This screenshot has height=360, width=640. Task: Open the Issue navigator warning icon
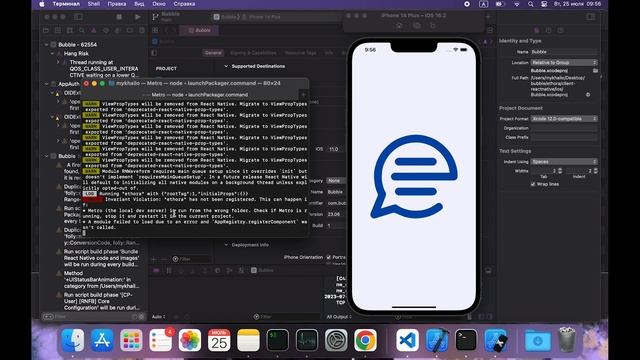tap(94, 31)
